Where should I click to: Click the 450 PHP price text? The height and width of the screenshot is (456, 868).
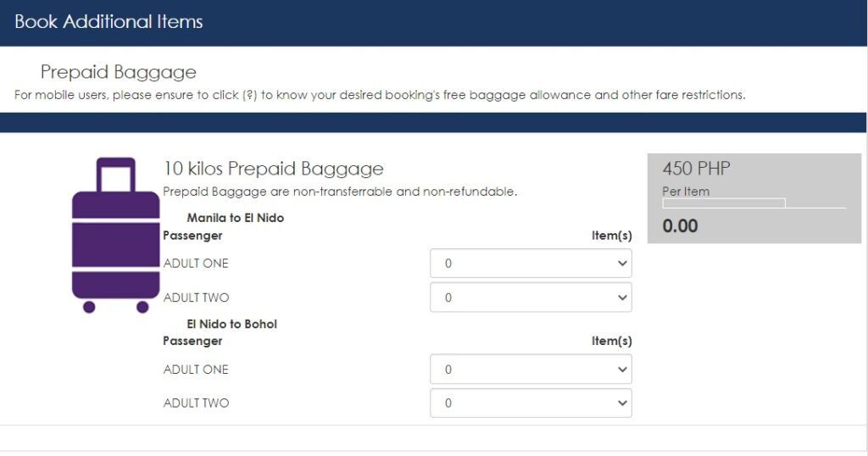(696, 169)
